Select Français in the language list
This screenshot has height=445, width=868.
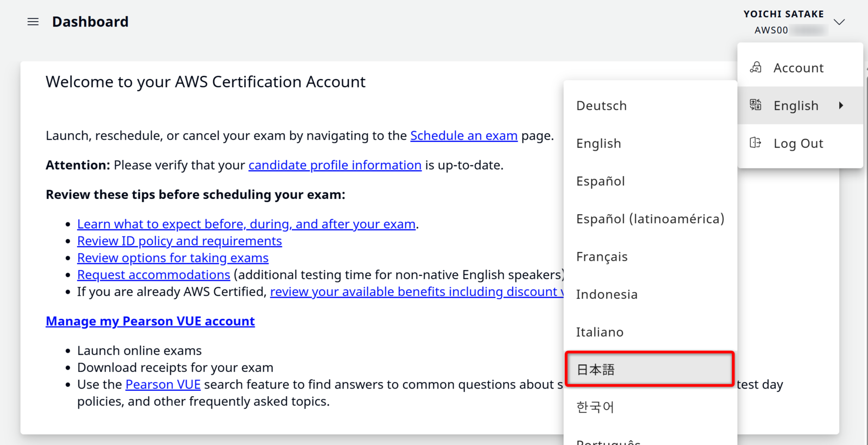(x=650, y=257)
